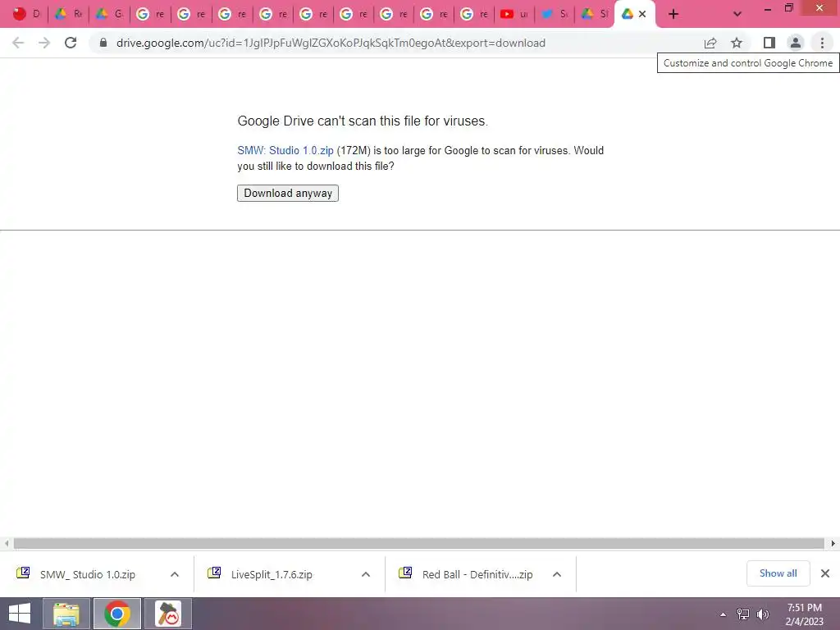Open the downloaded SMW_ Studio 1.0.zip file
Viewport: 840px width, 630px height.
point(87,575)
